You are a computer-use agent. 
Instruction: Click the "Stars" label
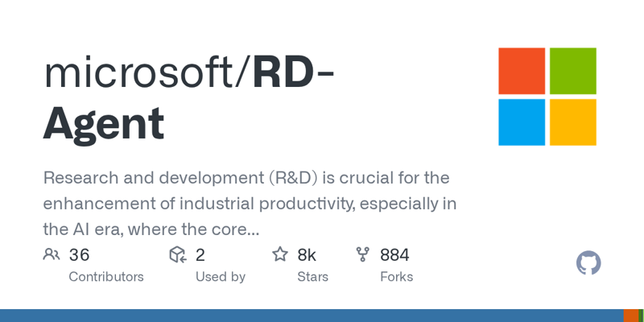(313, 277)
